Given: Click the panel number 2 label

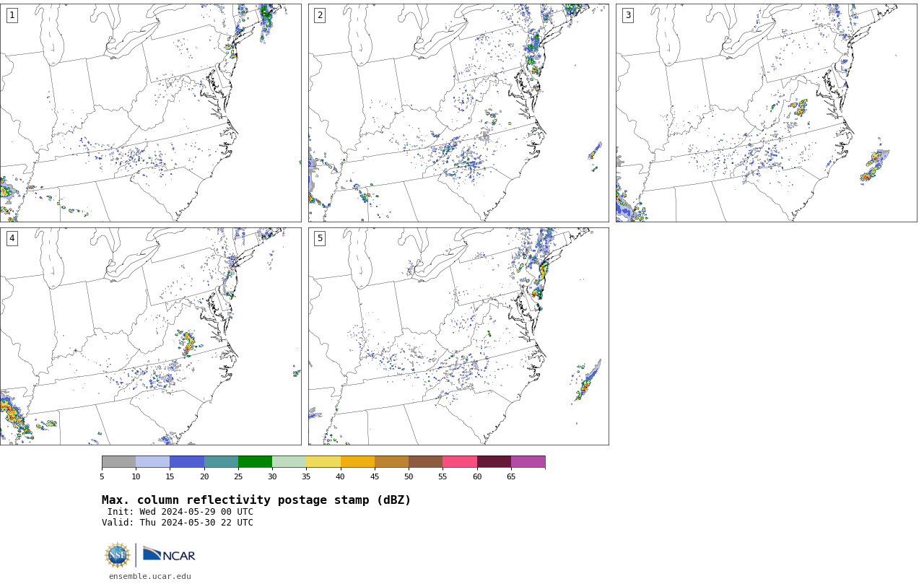Looking at the screenshot, I should point(320,15).
